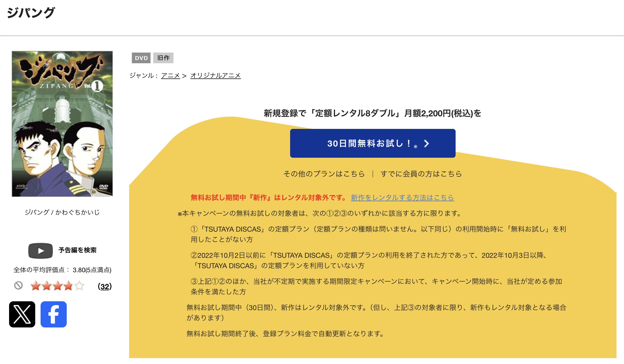Click the ジパング / かわぐちかいじ caption

click(x=62, y=212)
